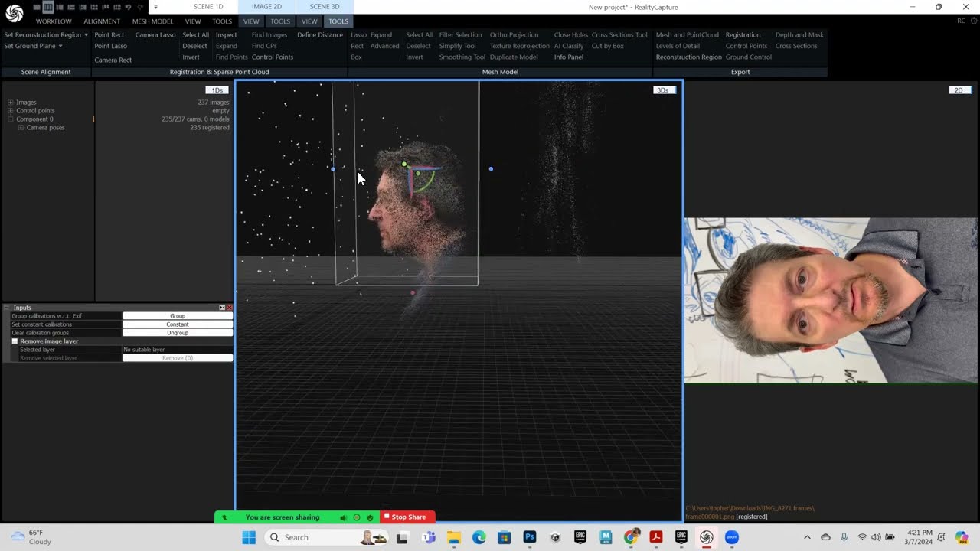Click Texture Reprojection tool
The image size is (980, 551).
pos(519,46)
